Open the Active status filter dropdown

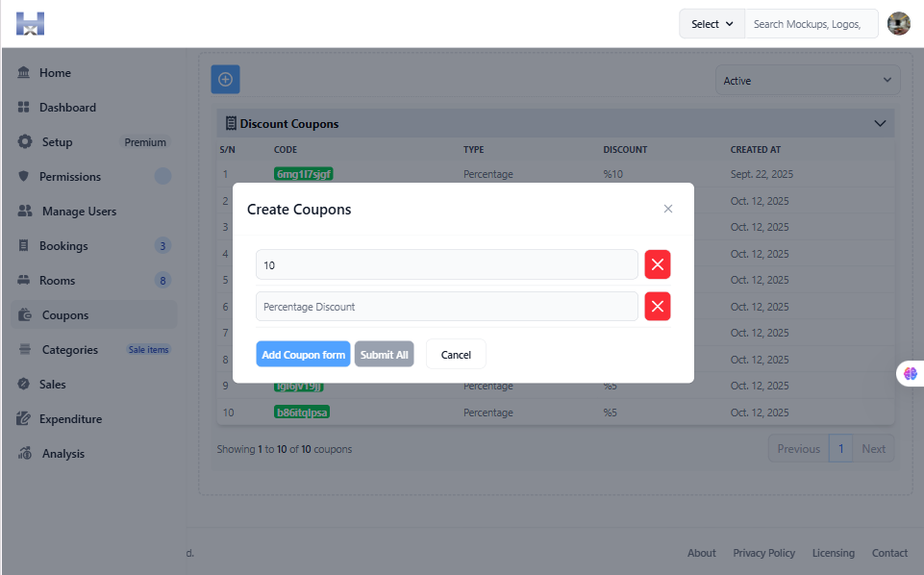(808, 81)
